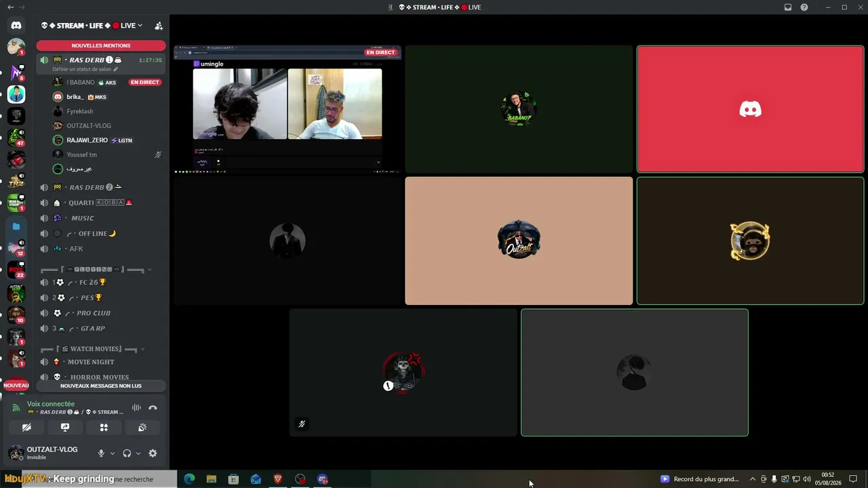The image size is (868, 488).
Task: Turn on camera in voice panel
Action: click(26, 428)
